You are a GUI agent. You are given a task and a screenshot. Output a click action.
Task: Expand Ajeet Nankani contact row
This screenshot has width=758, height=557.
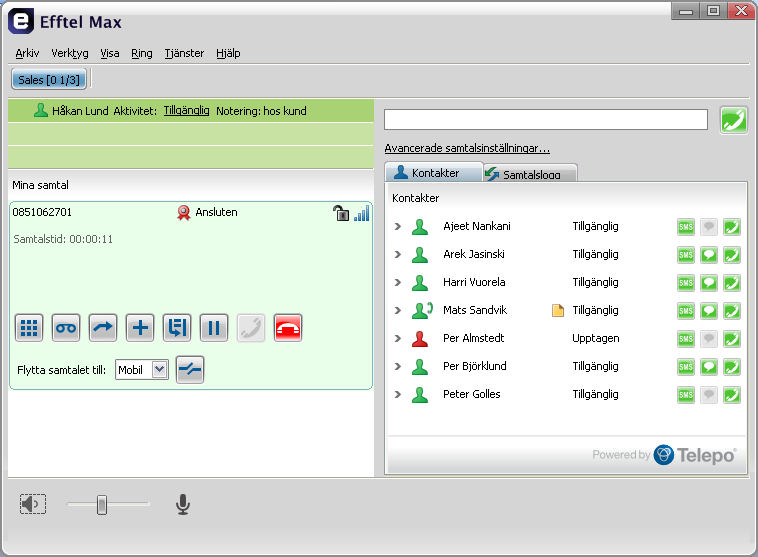398,226
